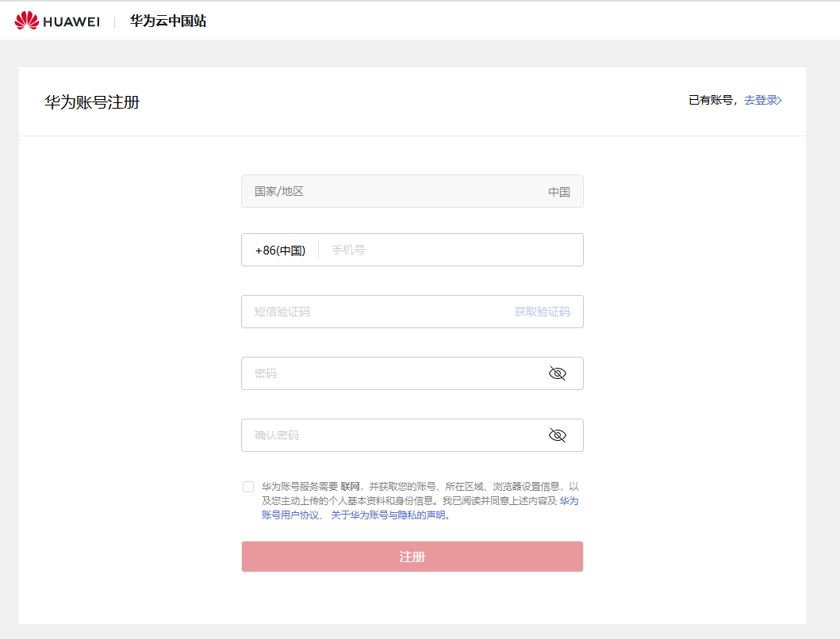Screen dimensions: 840x639
Task: Click the 中国 value in country field
Action: tap(558, 192)
